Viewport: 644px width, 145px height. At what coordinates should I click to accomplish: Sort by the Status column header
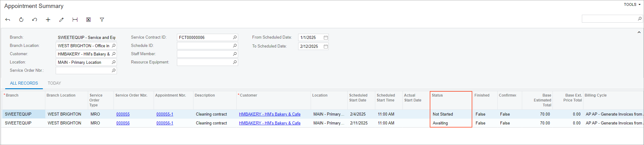click(x=437, y=95)
